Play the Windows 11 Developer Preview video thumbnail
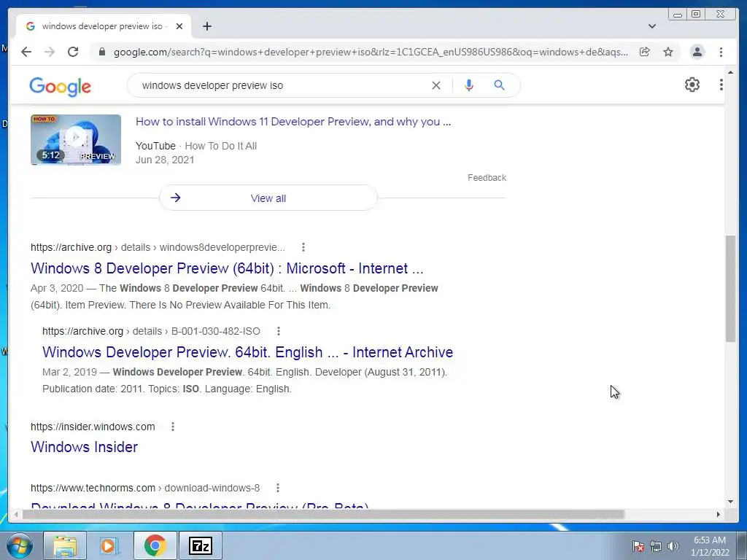Viewport: 747px width, 560px height. (76, 139)
